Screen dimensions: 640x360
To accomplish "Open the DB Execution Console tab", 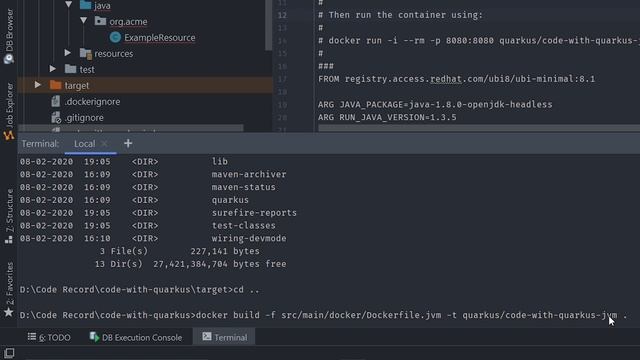I will pyautogui.click(x=136, y=338).
